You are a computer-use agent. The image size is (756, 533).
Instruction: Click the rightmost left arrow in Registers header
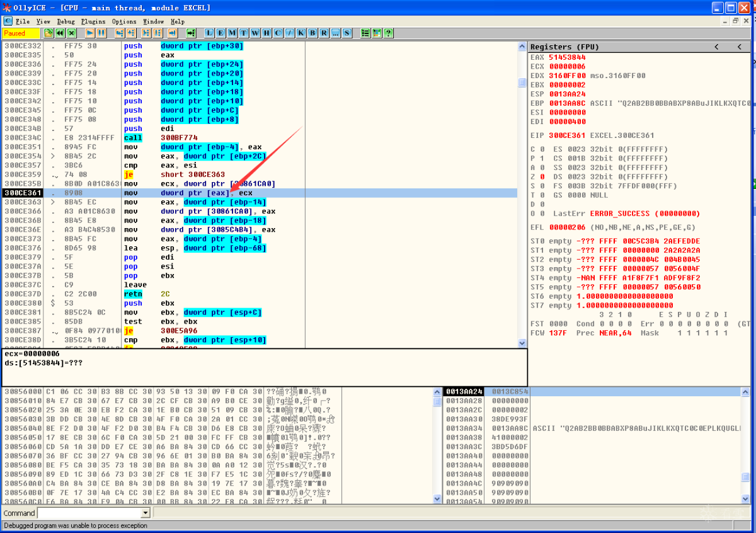coord(740,47)
